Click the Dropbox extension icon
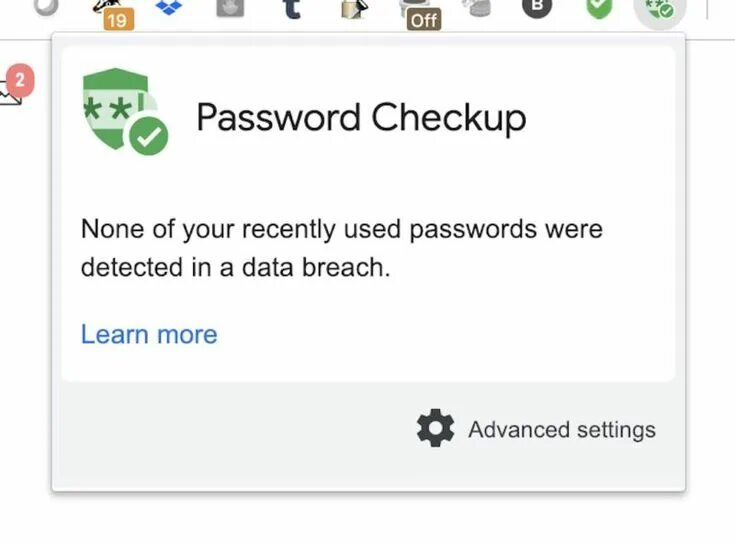Viewport: 735px width, 543px height. tap(169, 8)
